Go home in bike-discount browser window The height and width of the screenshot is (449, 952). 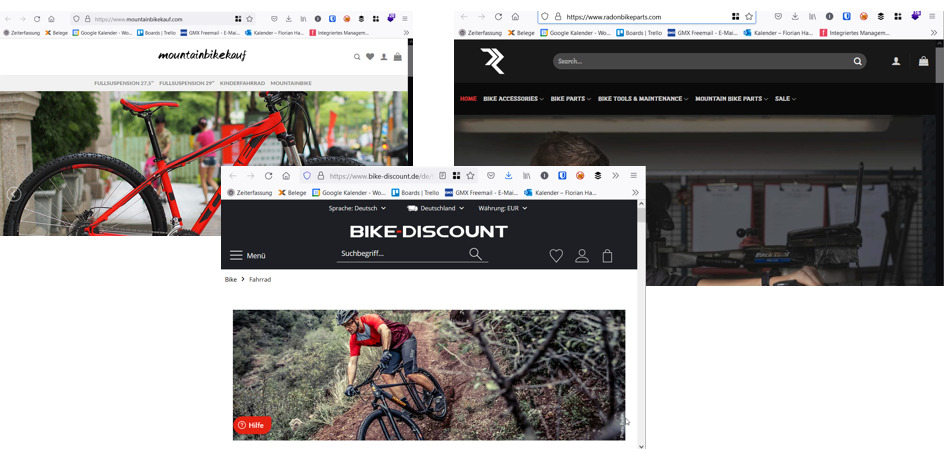point(285,176)
